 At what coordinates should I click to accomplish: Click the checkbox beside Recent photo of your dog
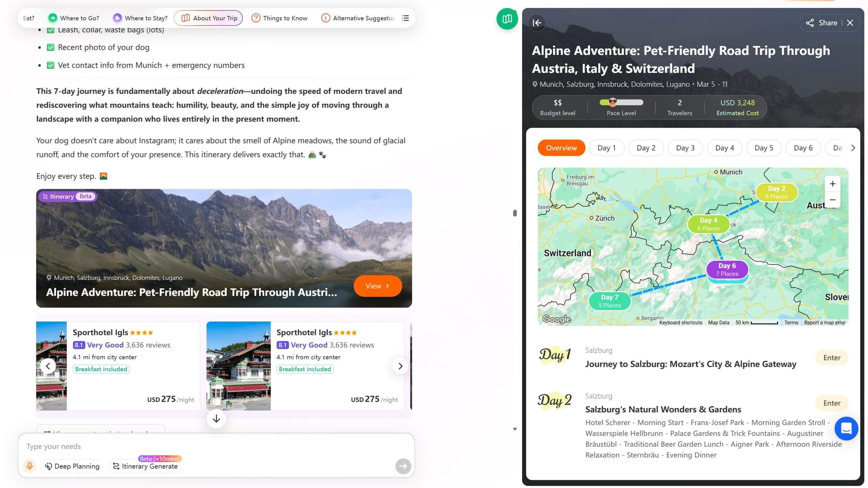click(51, 47)
